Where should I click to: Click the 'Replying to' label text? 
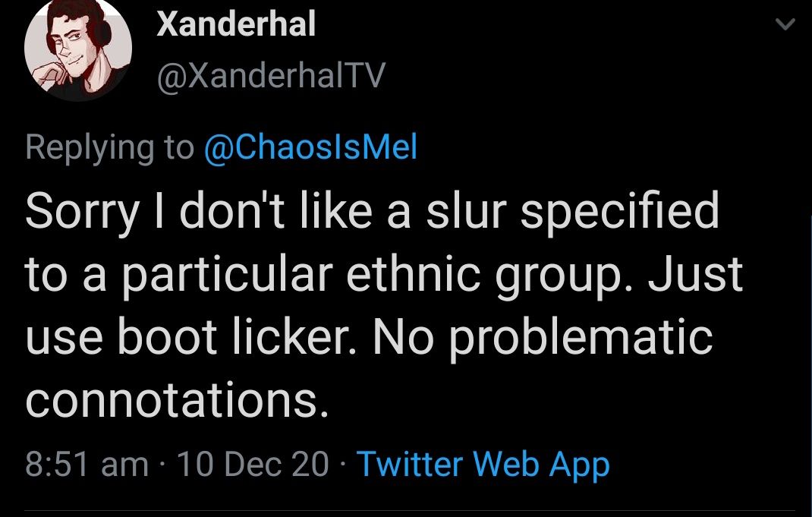point(109,147)
